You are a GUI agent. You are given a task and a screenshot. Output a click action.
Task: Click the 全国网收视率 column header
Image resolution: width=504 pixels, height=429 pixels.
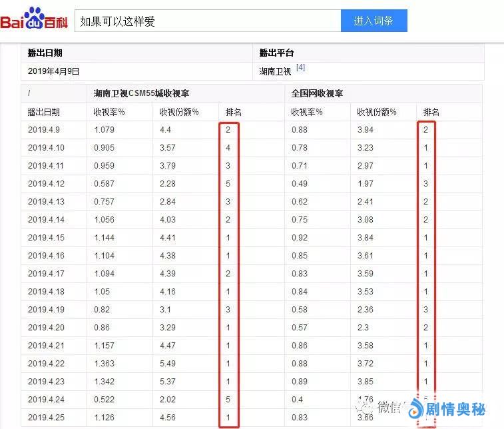click(x=318, y=94)
